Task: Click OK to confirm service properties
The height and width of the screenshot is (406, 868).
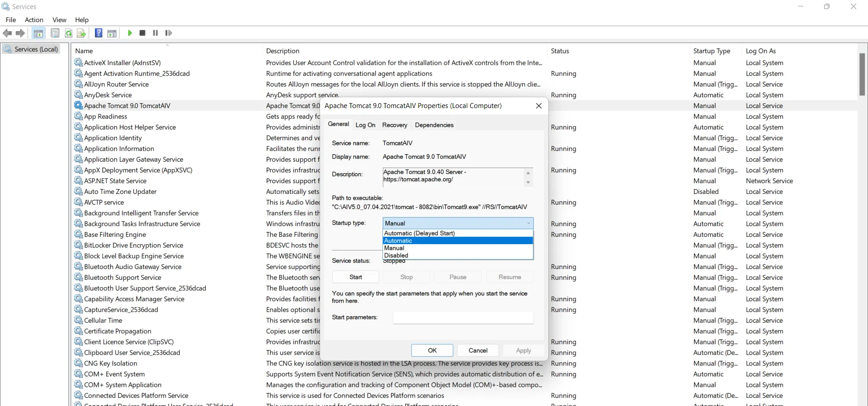Action: [x=432, y=350]
